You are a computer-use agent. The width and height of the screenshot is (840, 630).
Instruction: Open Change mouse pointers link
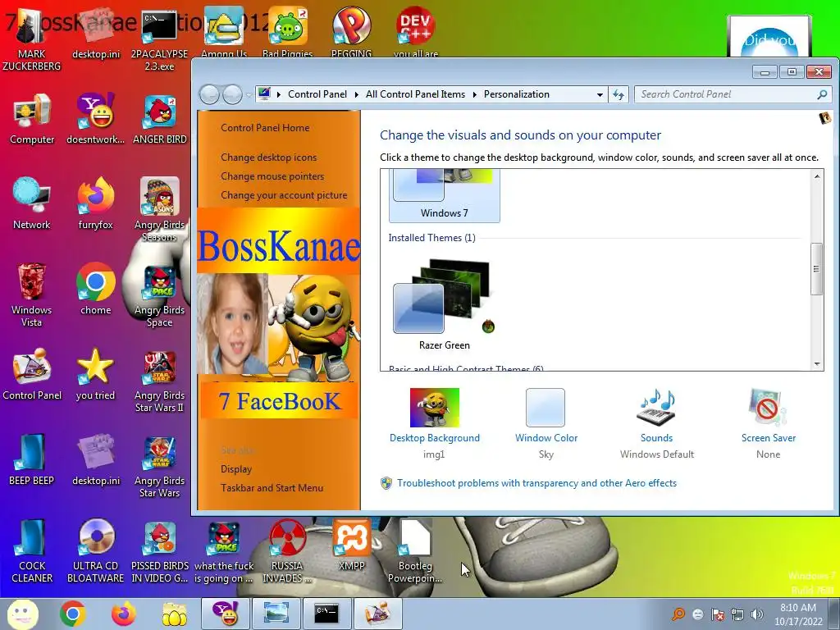click(272, 176)
